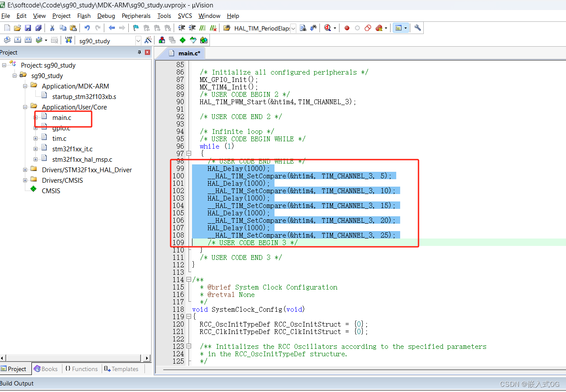Start incremental find with the binoculars arrow icon
The image size is (566, 392).
[x=313, y=28]
